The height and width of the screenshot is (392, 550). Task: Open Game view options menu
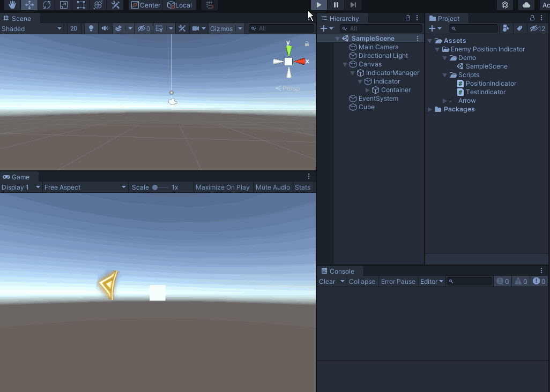click(x=309, y=176)
